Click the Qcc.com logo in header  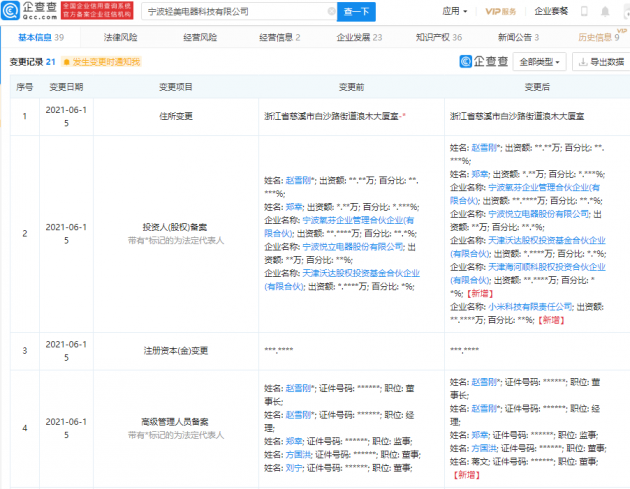(29, 10)
